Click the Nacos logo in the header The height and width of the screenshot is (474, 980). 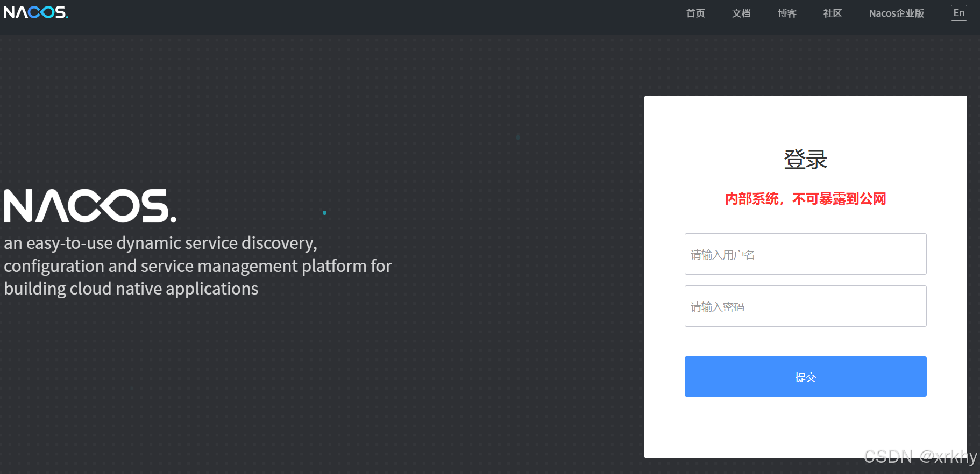36,12
